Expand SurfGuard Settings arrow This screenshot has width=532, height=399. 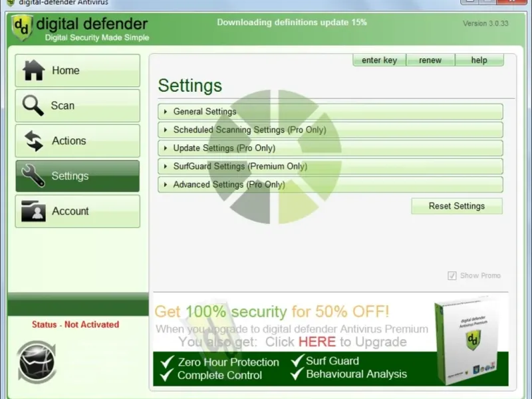pyautogui.click(x=166, y=166)
